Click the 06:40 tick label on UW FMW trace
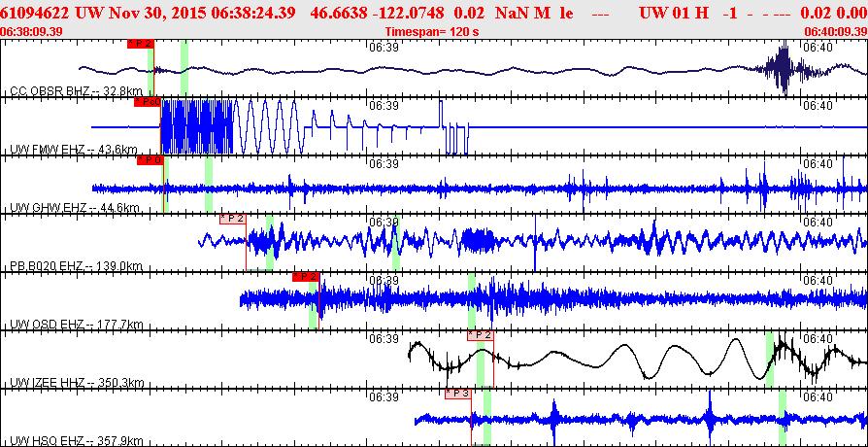The width and height of the screenshot is (868, 447). tap(818, 105)
